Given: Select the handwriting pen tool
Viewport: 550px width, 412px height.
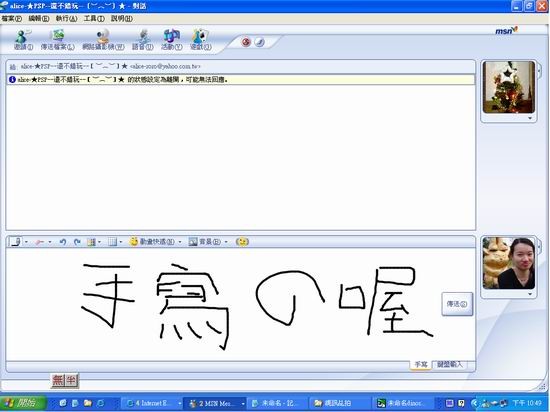Looking at the screenshot, I should pyautogui.click(x=15, y=242).
